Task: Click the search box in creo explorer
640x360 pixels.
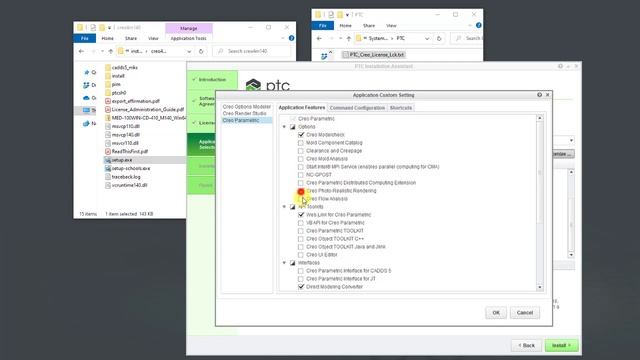Action: (x=251, y=51)
